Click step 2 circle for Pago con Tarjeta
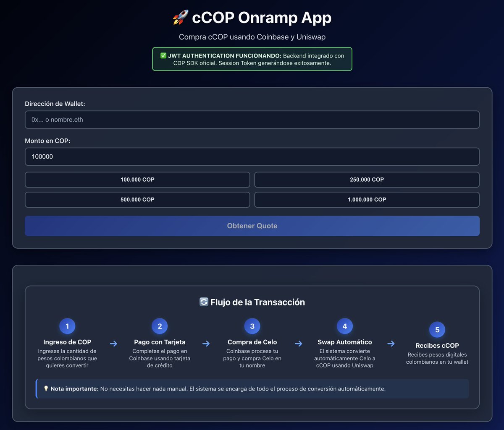This screenshot has width=504, height=430. click(160, 326)
